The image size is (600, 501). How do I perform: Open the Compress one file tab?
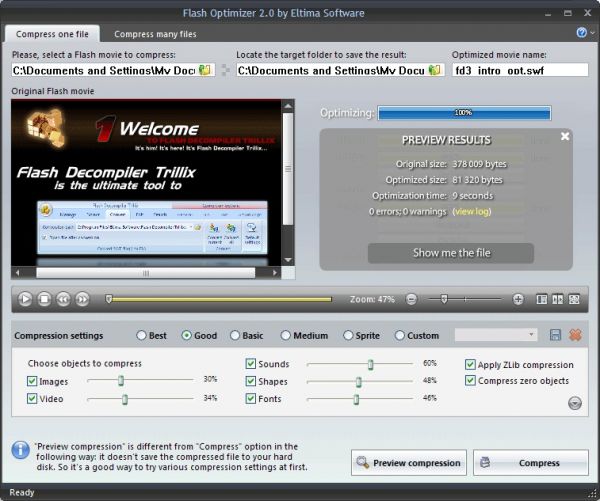click(52, 34)
